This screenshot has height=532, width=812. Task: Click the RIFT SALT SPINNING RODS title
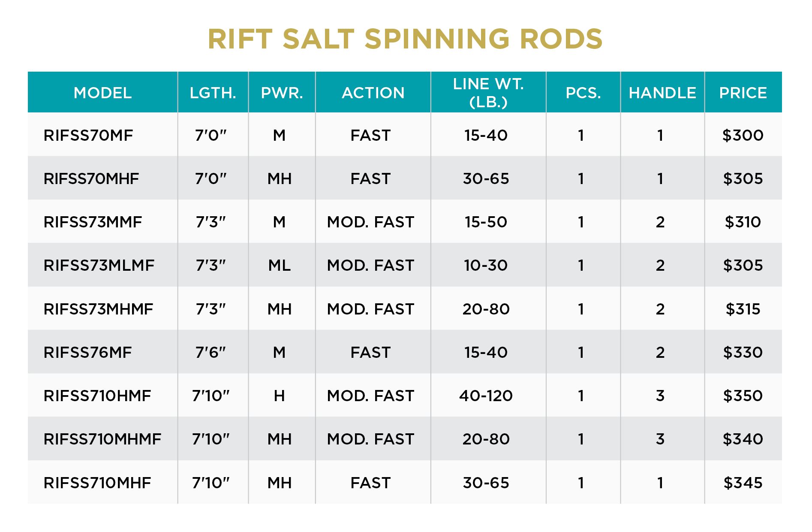click(405, 39)
